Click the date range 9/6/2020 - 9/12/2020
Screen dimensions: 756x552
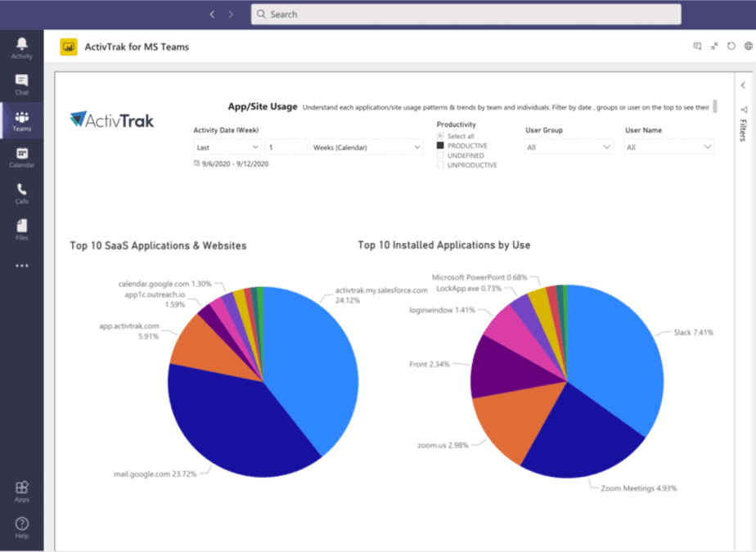[x=235, y=164]
